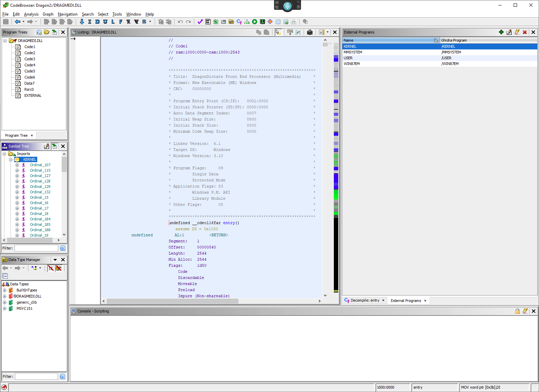Click the red X delete external program icon
The width and height of the screenshot is (539, 392).
[525, 32]
